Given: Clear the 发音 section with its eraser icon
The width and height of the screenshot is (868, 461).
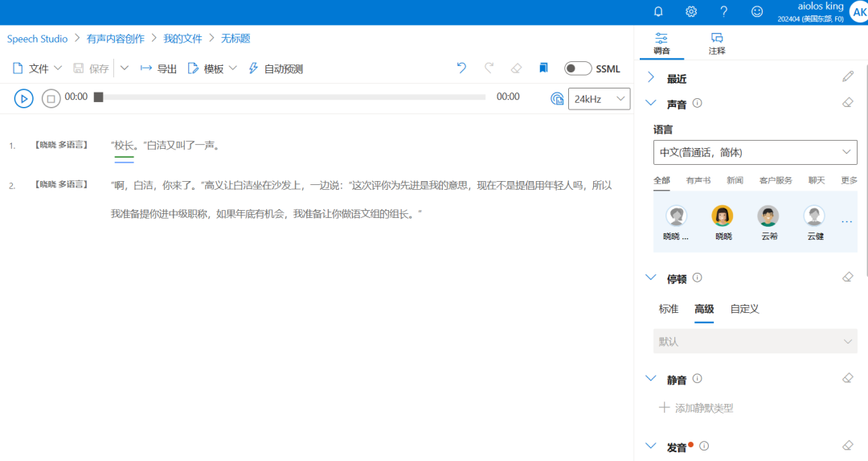Looking at the screenshot, I should pyautogui.click(x=848, y=446).
